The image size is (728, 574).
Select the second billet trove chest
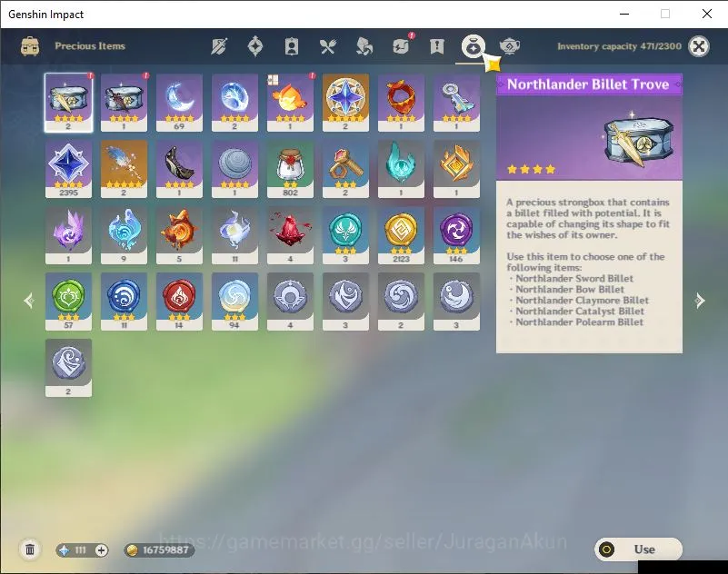point(124,103)
